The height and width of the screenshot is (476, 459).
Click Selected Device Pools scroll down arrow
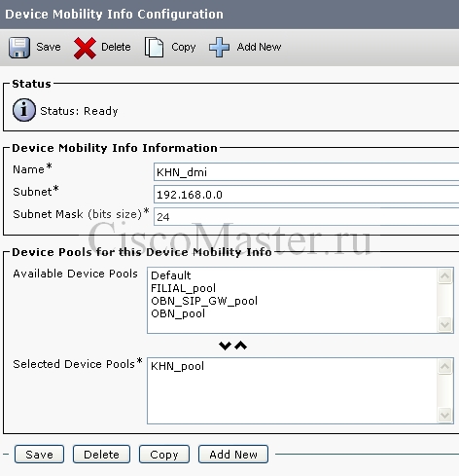[x=444, y=415]
